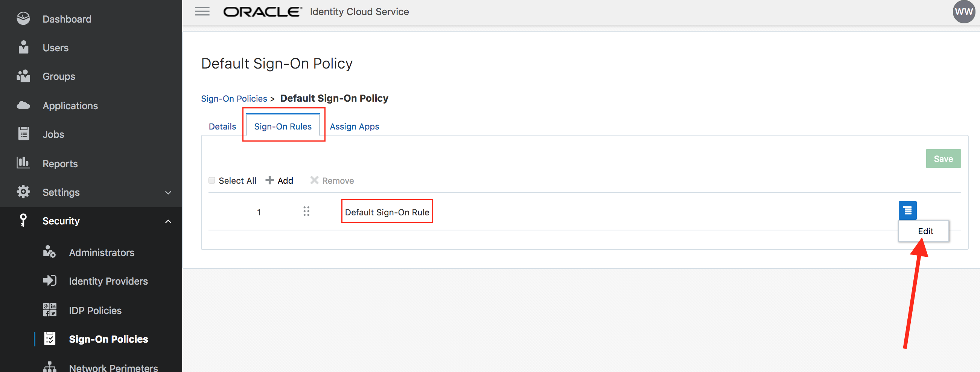The height and width of the screenshot is (372, 980).
Task: Choose Edit from the rule menu
Action: 925,231
